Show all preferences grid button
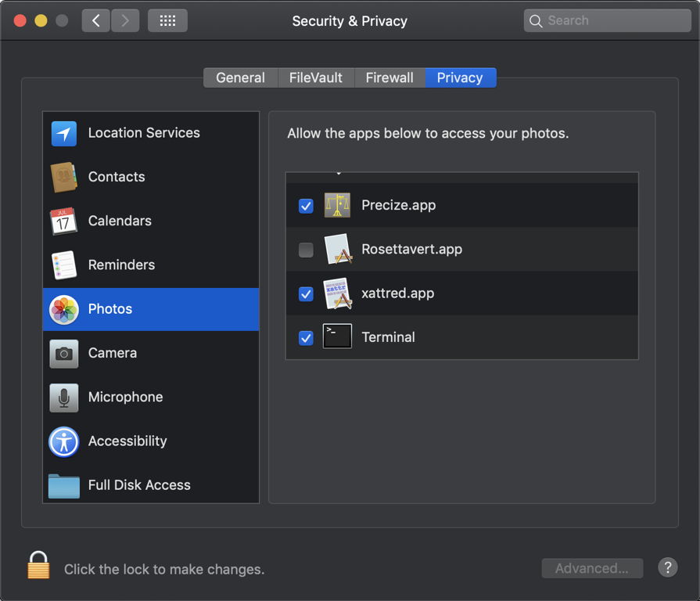This screenshot has width=700, height=601. [167, 21]
